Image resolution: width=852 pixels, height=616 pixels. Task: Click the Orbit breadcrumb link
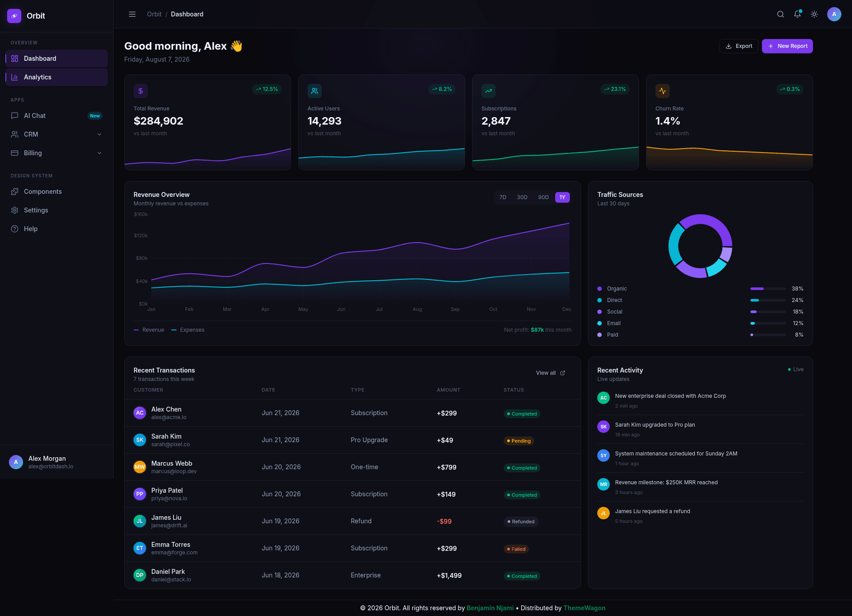point(154,14)
